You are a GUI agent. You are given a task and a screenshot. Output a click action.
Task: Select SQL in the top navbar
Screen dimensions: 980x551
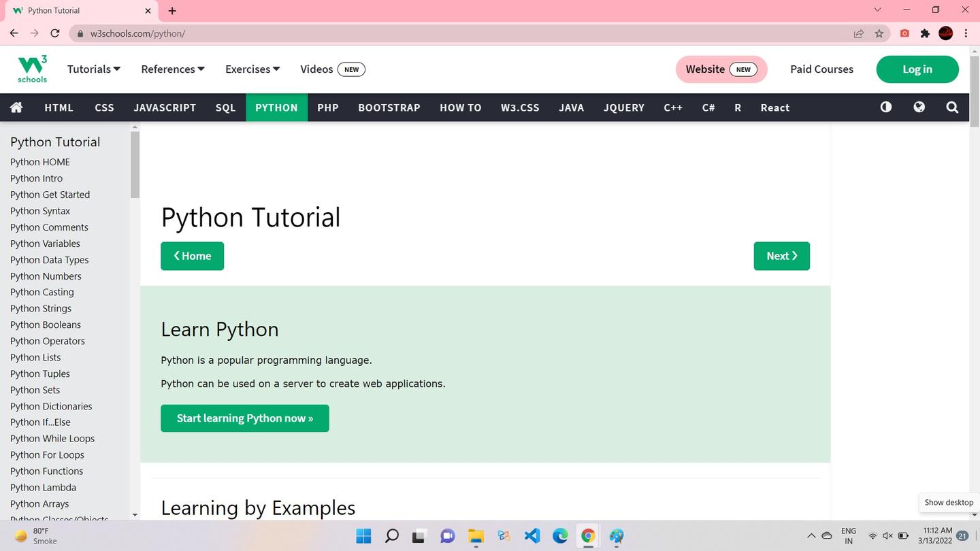[x=225, y=107]
